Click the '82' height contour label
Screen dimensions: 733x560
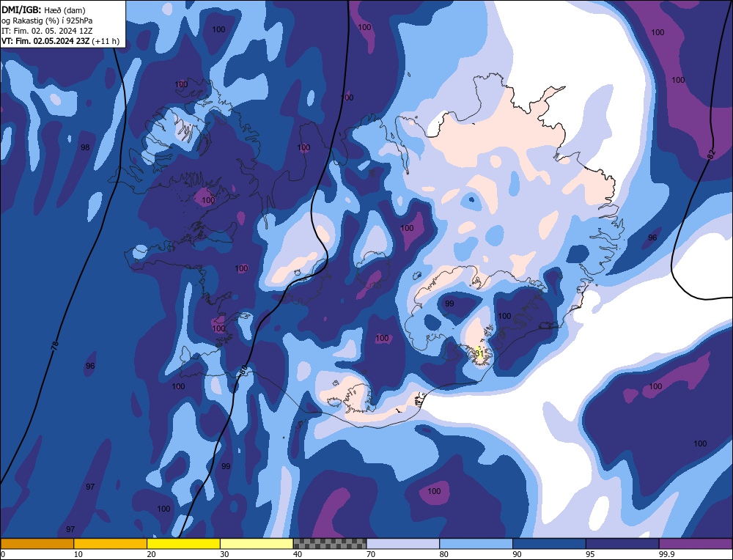tap(712, 155)
